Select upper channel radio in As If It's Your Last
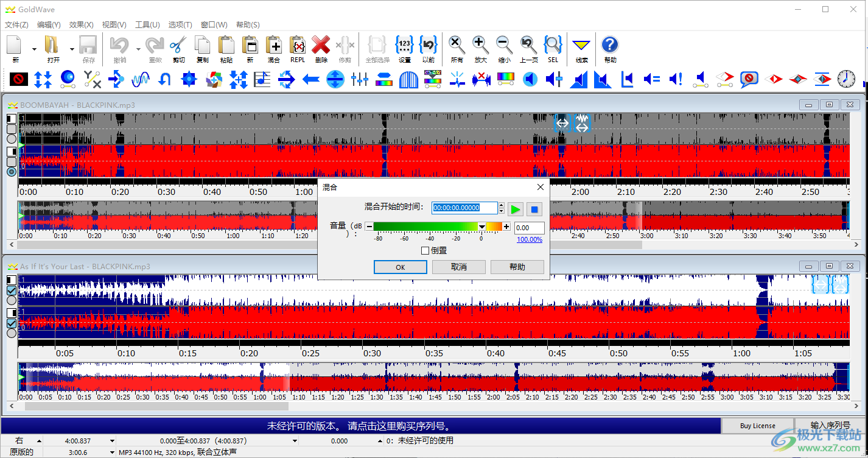Image resolution: width=868 pixels, height=458 pixels. click(x=12, y=300)
